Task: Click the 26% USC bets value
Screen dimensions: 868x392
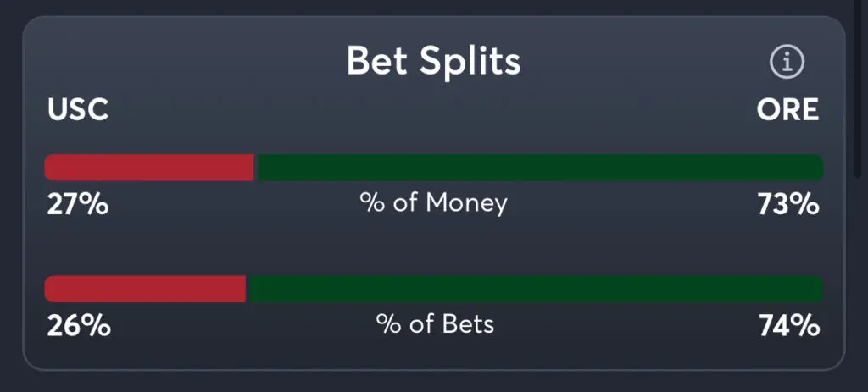Action: tap(78, 325)
